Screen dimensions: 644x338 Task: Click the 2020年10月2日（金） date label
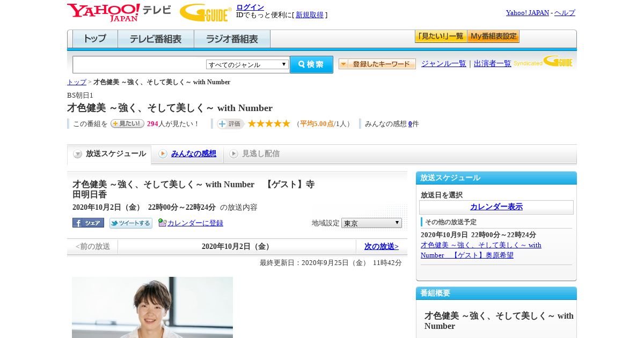coord(237,247)
